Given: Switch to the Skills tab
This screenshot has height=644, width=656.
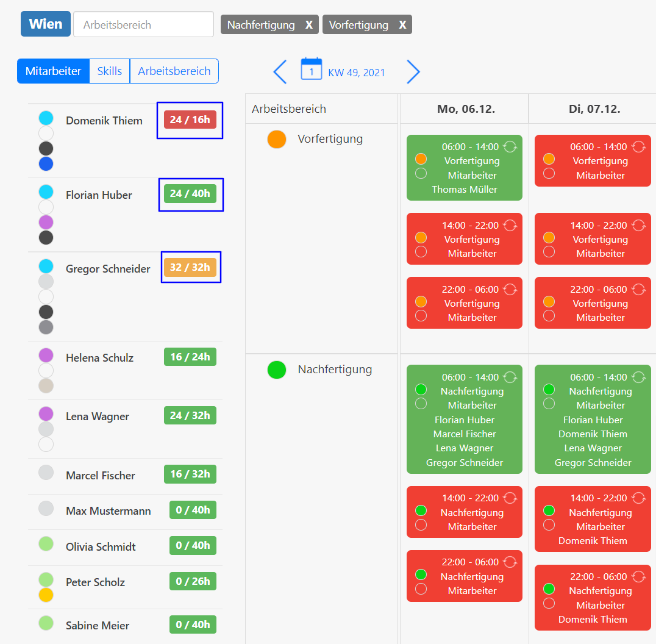Looking at the screenshot, I should [110, 71].
